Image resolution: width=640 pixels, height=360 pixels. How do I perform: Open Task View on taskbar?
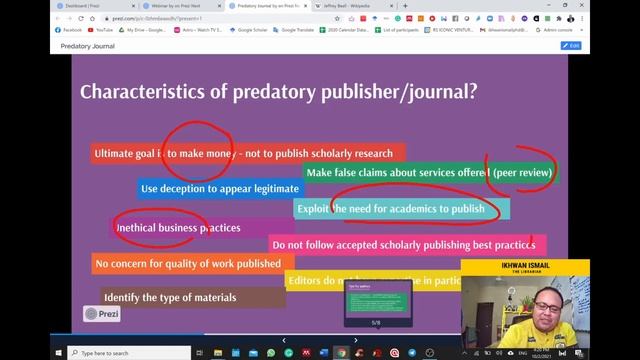[x=200, y=353]
